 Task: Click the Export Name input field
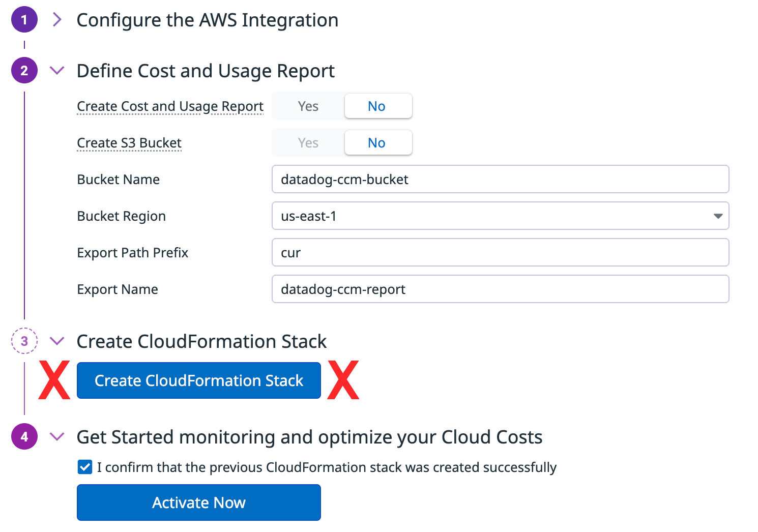pos(500,289)
